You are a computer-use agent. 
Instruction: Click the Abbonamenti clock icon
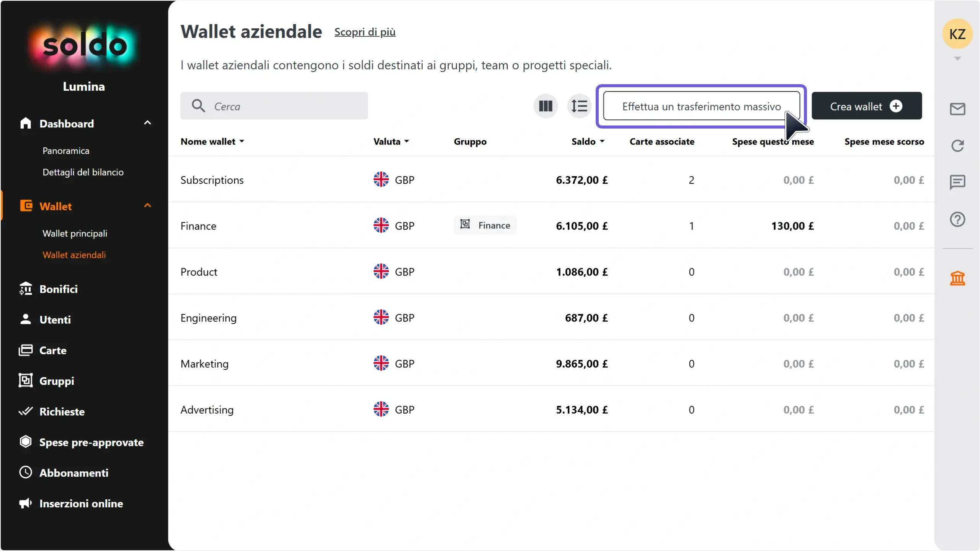[26, 472]
